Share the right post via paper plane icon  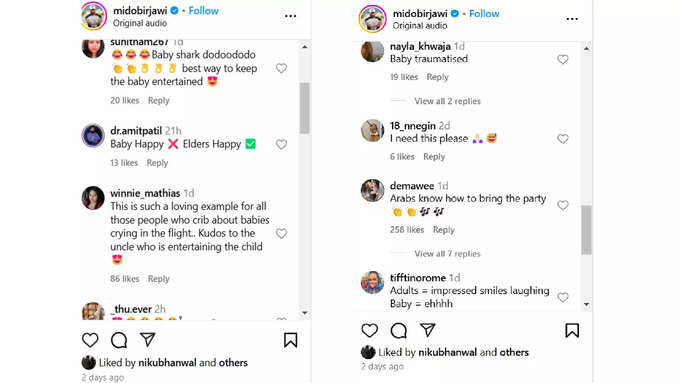(x=428, y=330)
